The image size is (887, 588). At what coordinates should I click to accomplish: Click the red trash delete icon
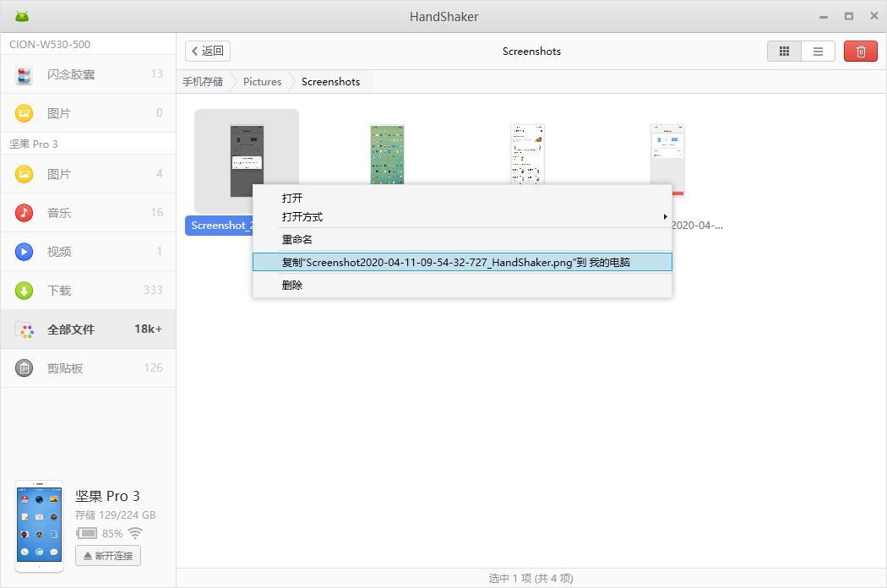click(860, 51)
